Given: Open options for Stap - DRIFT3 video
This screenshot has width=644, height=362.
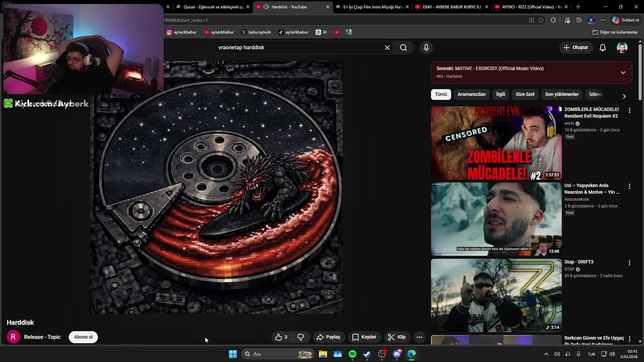Looking at the screenshot, I should (x=629, y=262).
